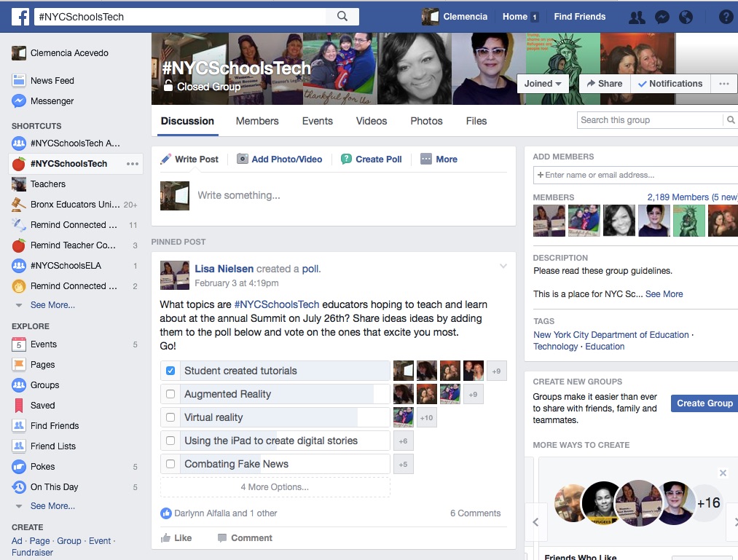
Task: Expand description See More link
Action: pos(664,294)
